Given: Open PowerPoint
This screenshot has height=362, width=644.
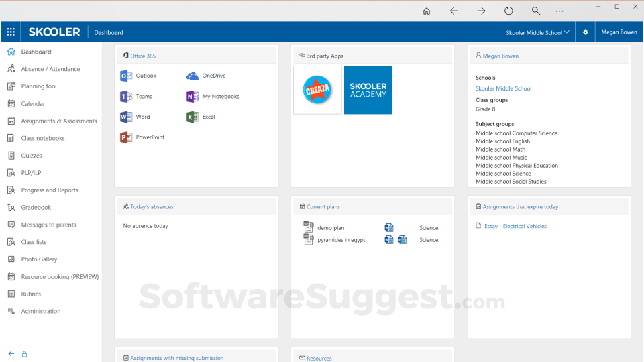Looking at the screenshot, I should pos(142,137).
